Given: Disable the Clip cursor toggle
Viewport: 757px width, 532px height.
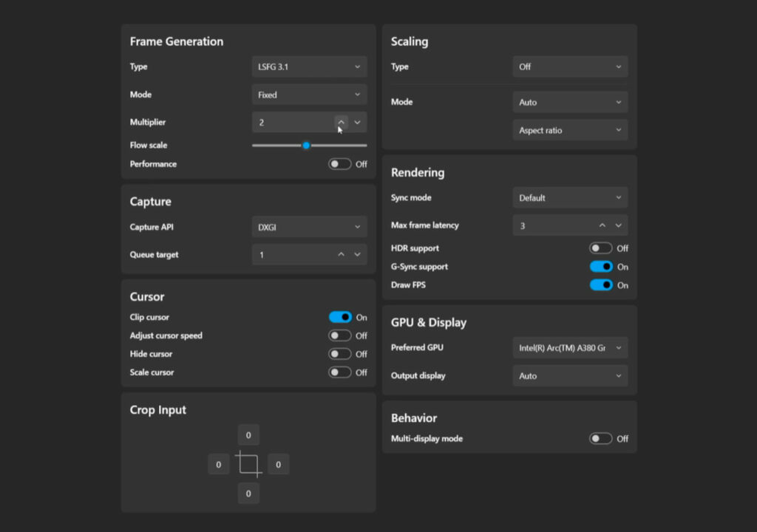Looking at the screenshot, I should tap(340, 317).
